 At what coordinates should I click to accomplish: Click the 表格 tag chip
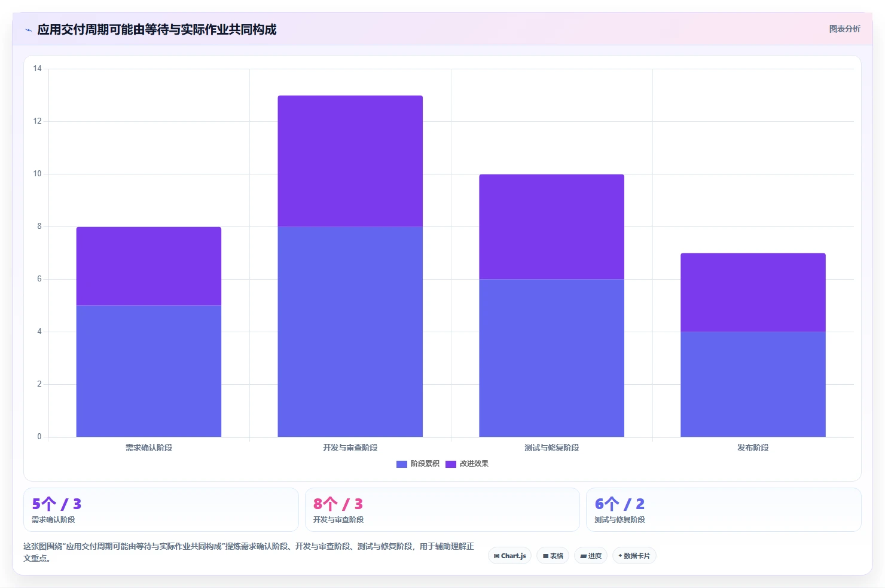[553, 556]
